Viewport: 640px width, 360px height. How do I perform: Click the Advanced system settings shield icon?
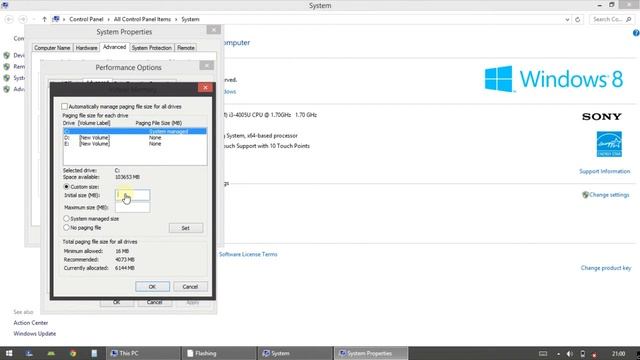click(7, 89)
